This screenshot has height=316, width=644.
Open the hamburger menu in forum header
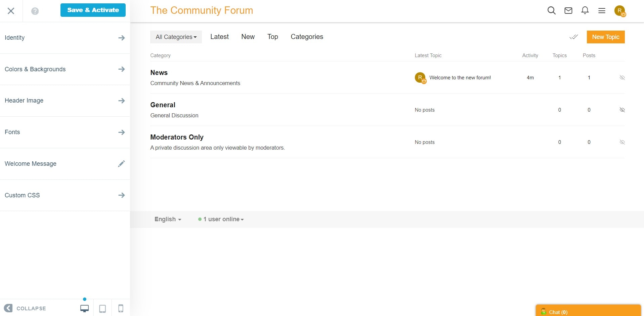tap(602, 10)
